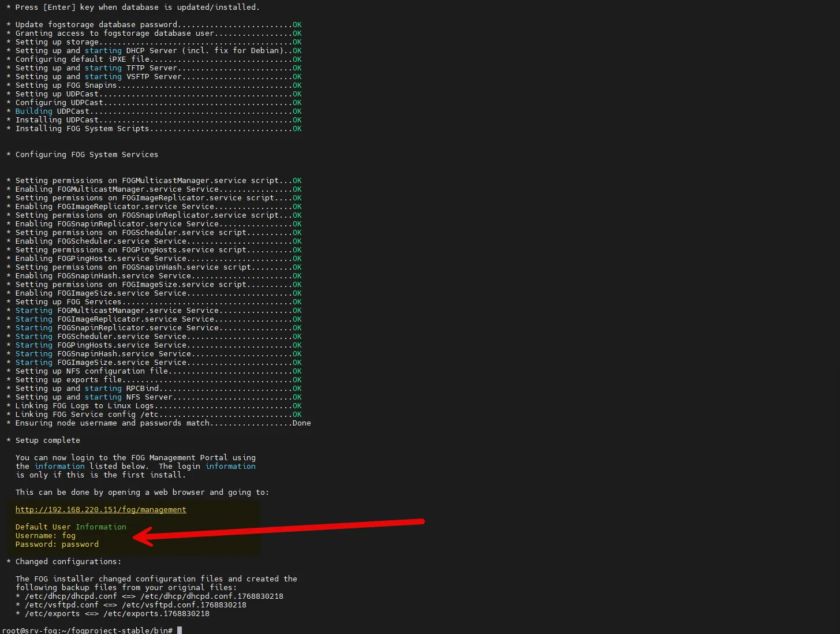The width and height of the screenshot is (840, 634).
Task: Click the command prompt cursor at bottom
Action: pyautogui.click(x=180, y=630)
